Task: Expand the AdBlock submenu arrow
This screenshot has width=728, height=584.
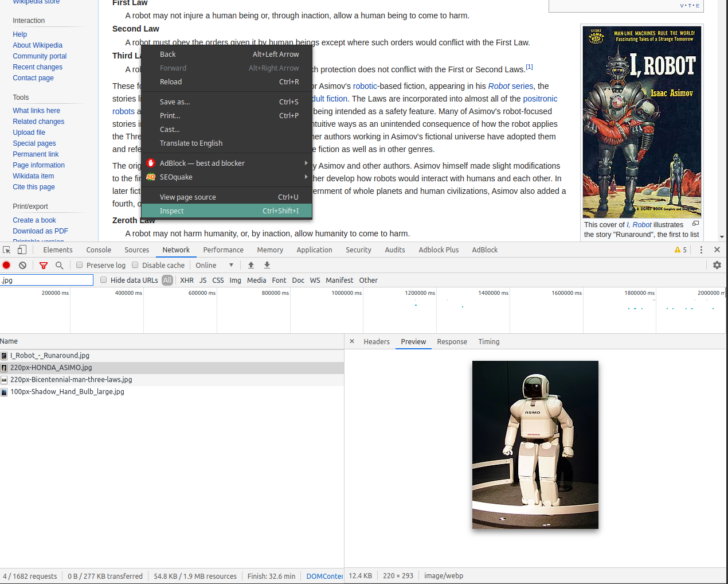Action: pos(306,163)
